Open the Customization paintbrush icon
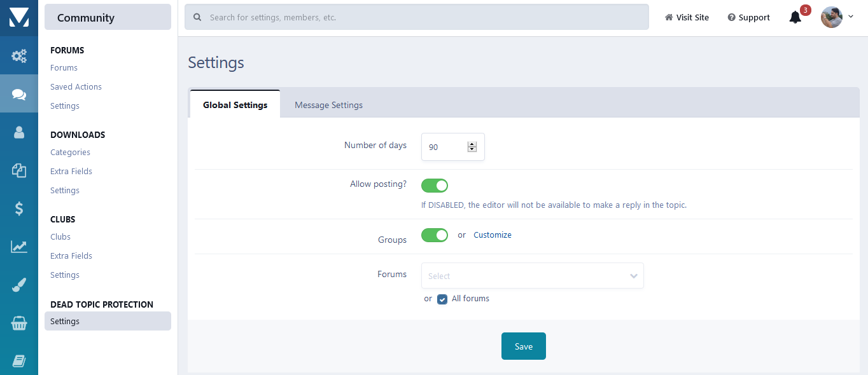The height and width of the screenshot is (375, 868). point(19,285)
